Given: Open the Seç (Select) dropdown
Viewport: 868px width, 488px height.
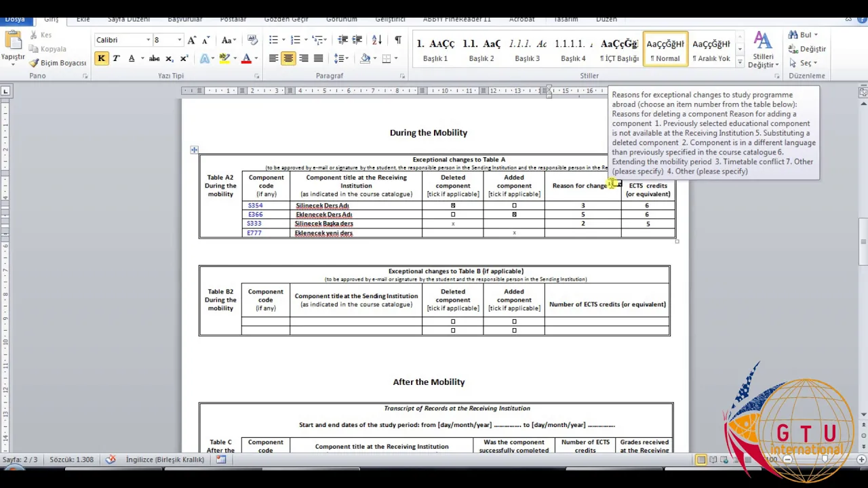Looking at the screenshot, I should click(804, 63).
